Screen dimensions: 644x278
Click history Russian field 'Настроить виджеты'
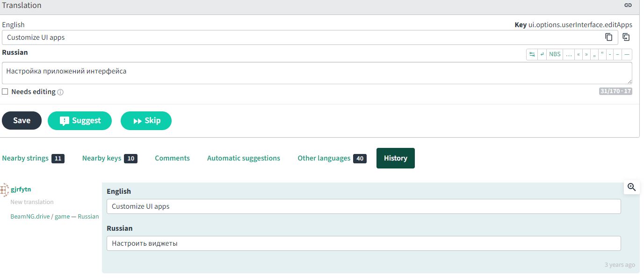tap(364, 243)
